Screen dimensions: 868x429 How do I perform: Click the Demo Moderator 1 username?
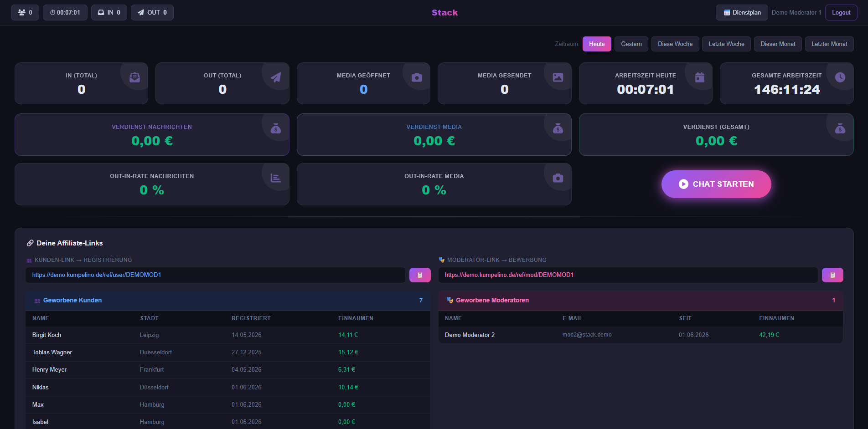796,13
